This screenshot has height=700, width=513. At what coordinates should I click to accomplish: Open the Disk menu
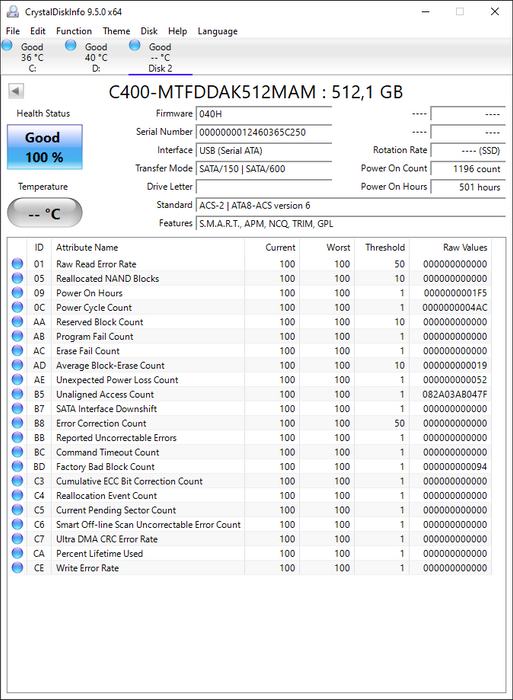click(x=149, y=31)
